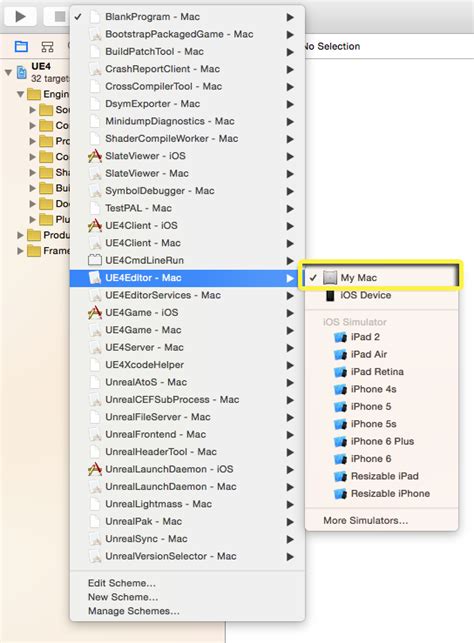Select UnrealLaunchDaemon - Mac scheme

[187, 487]
